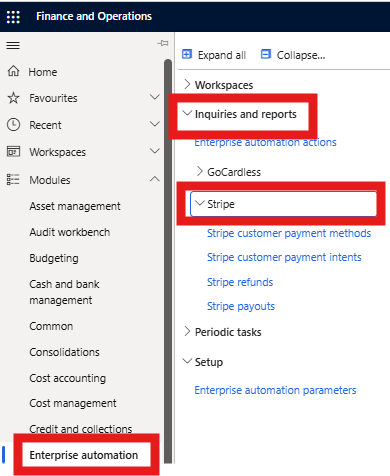Viewport: 390px width, 476px height.
Task: Click the navigation pane vertical scrollbar
Action: pos(168,260)
